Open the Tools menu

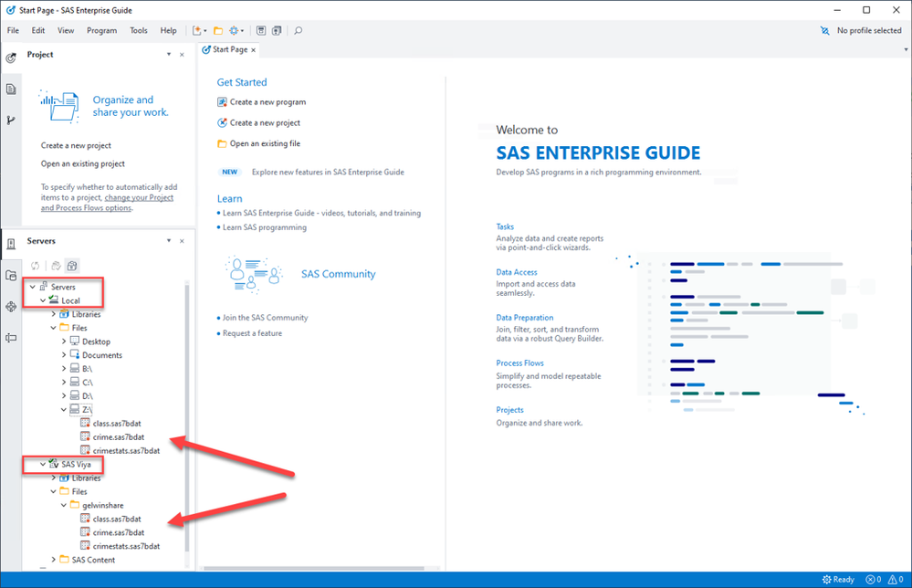coord(139,30)
